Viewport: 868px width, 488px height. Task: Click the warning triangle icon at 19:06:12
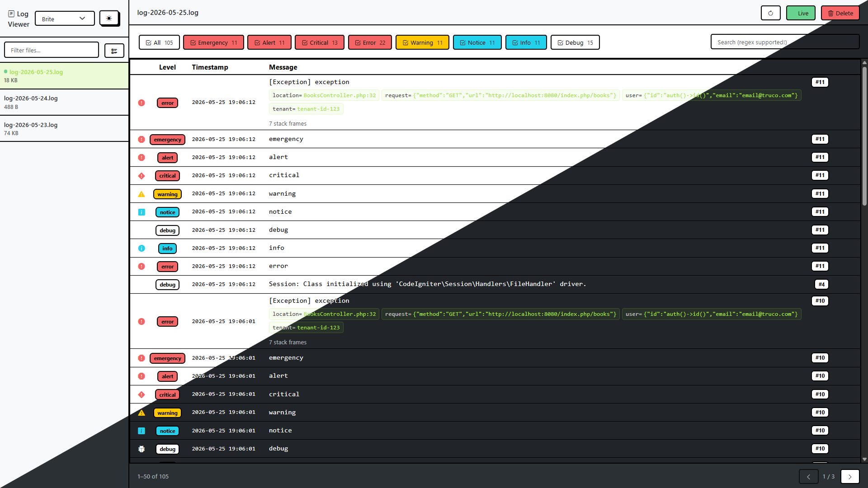[x=142, y=194]
